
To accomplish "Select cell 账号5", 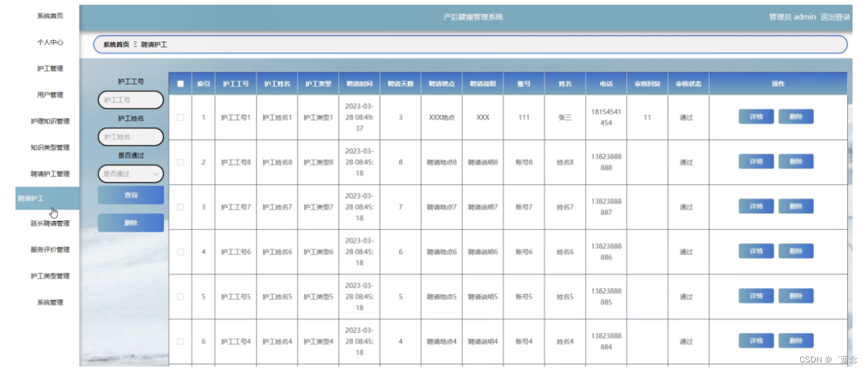I will (524, 297).
